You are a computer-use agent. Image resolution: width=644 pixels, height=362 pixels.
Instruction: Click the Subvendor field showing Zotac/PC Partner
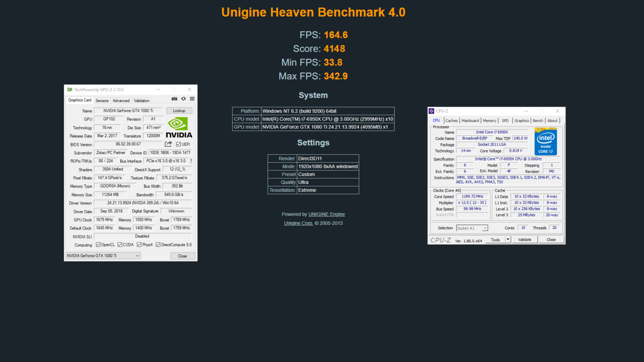pyautogui.click(x=110, y=152)
